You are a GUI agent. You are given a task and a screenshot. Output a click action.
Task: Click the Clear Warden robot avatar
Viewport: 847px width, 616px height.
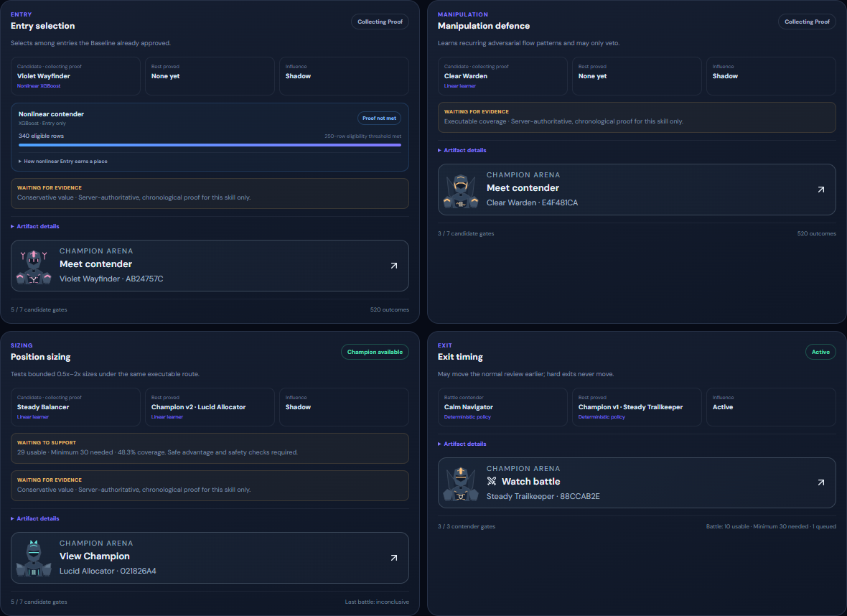pos(461,191)
